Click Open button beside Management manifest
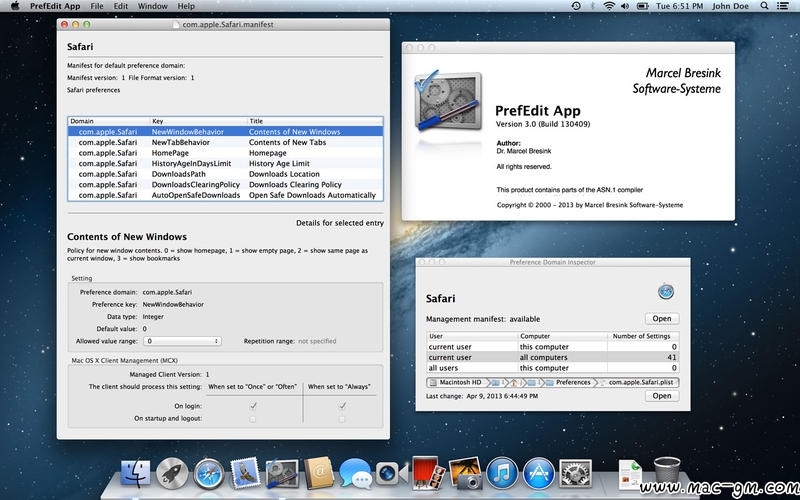This screenshot has width=800, height=500. point(662,318)
